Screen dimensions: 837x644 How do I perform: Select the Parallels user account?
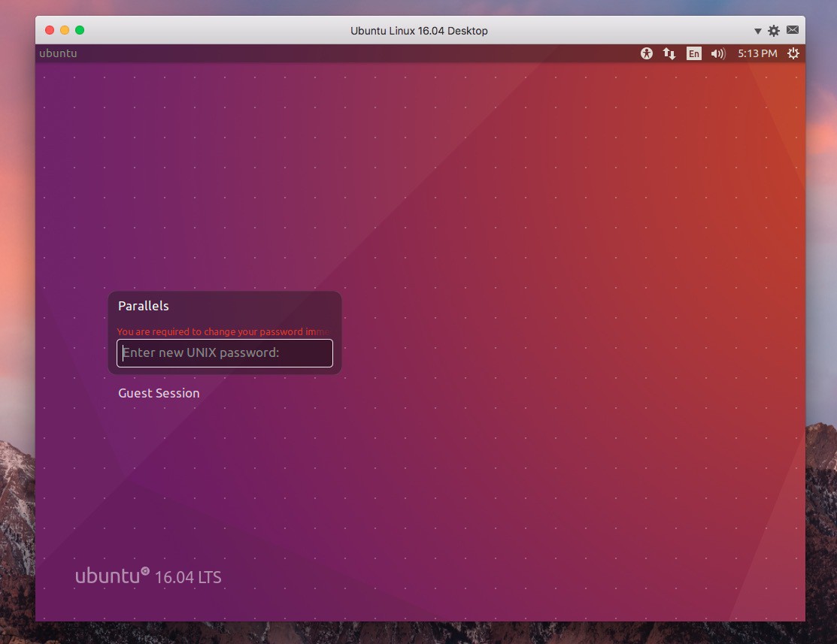144,306
